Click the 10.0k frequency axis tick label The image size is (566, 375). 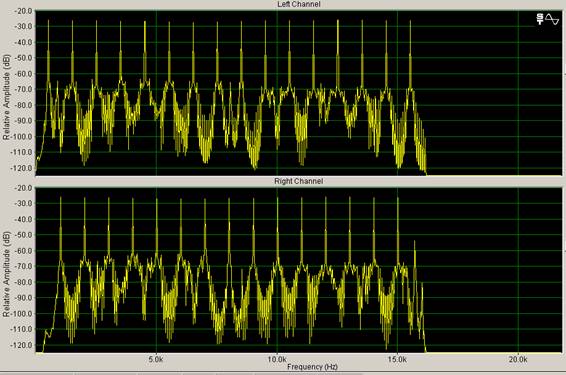277,359
